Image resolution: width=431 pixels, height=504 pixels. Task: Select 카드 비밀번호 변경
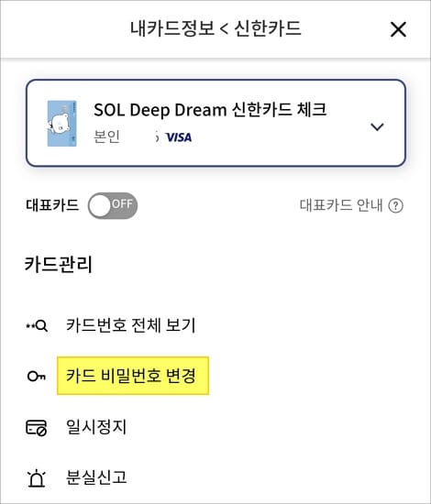(133, 376)
